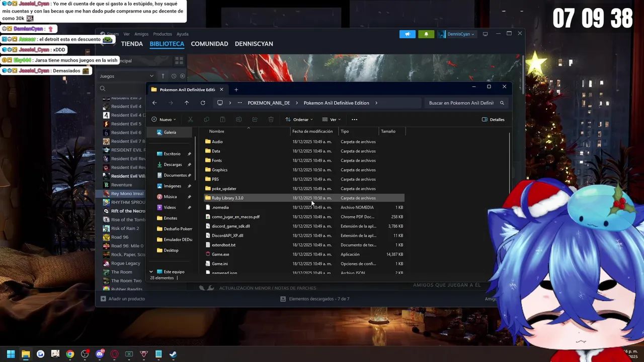644x362 pixels.
Task: Click the Paste icon in the Explorer toolbar
Action: (x=222, y=119)
